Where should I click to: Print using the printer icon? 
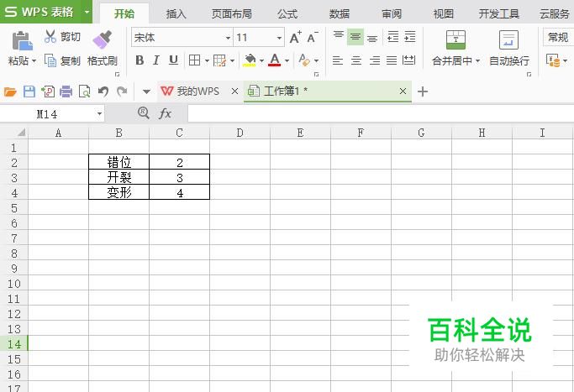coord(66,91)
